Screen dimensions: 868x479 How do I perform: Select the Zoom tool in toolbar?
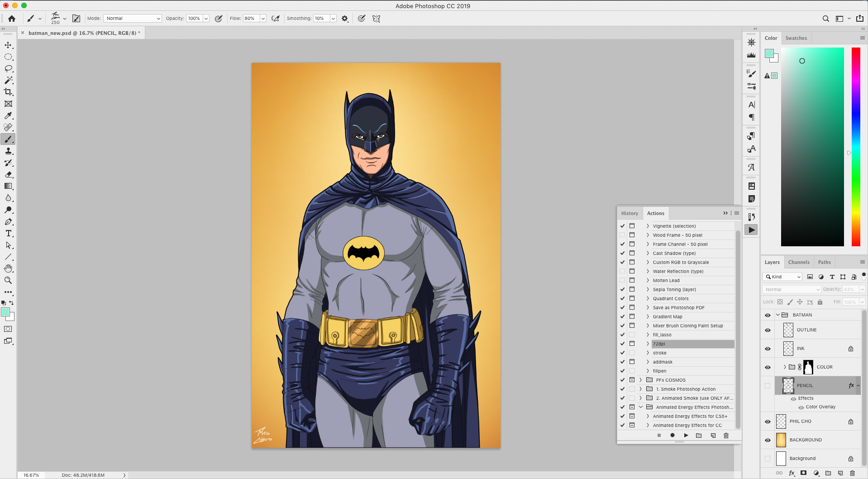[8, 280]
